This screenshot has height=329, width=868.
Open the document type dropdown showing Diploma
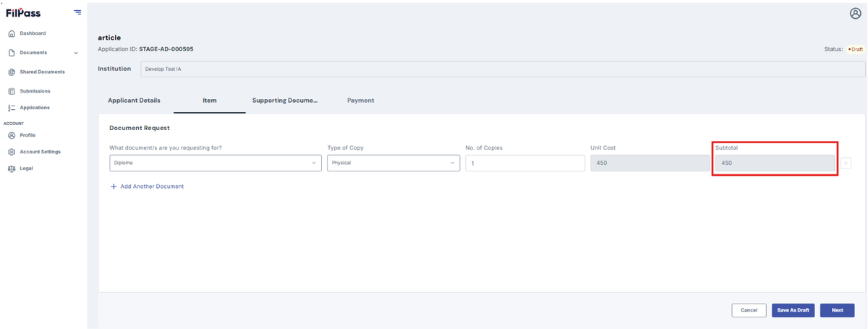pos(216,163)
